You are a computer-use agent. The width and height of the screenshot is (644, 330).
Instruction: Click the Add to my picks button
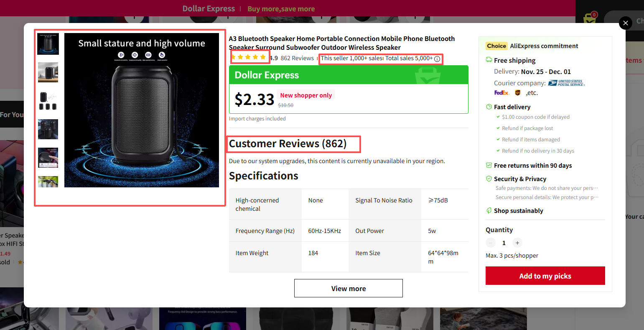[545, 276]
